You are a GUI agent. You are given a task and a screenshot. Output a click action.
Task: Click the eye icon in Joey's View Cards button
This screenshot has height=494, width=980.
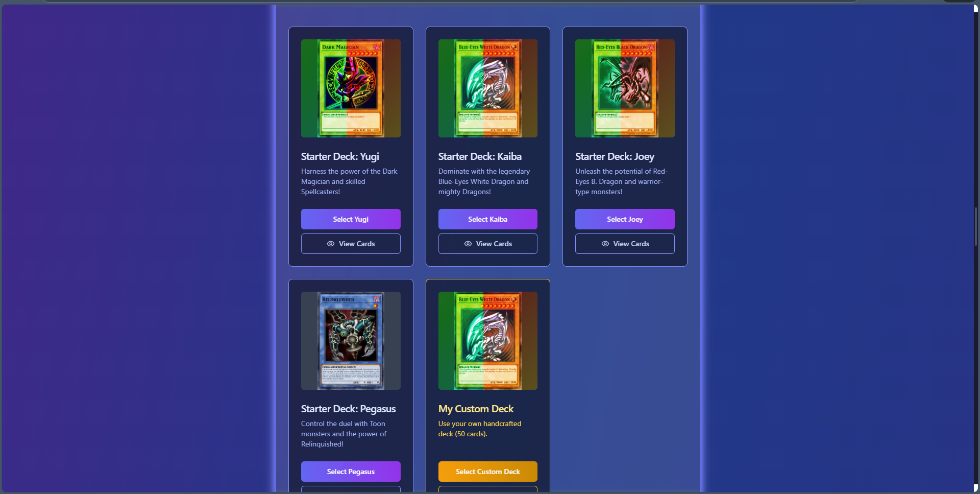(x=605, y=244)
